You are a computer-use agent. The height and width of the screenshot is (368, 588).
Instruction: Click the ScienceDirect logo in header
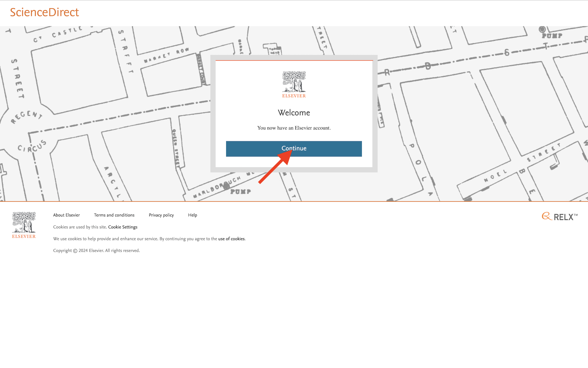pos(44,12)
